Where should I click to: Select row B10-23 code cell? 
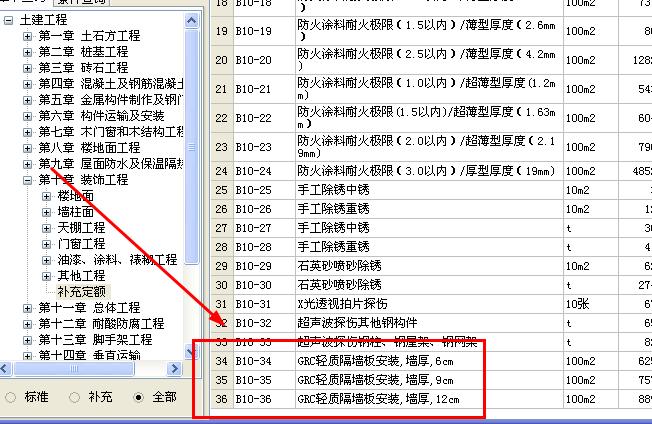(264, 147)
